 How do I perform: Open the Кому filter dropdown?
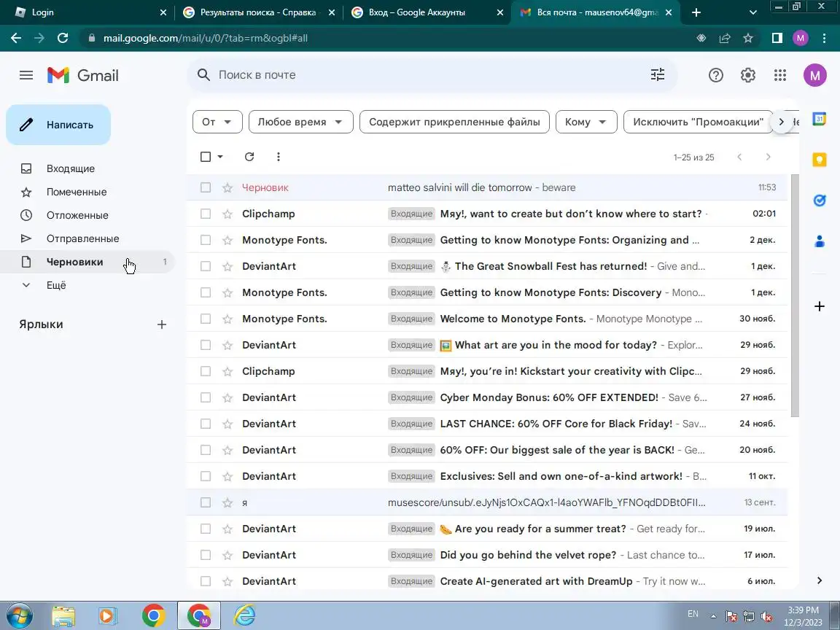click(x=586, y=122)
